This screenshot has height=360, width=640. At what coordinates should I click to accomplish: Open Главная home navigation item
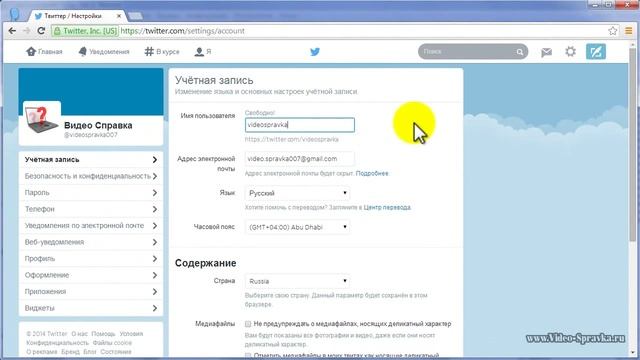(x=44, y=52)
